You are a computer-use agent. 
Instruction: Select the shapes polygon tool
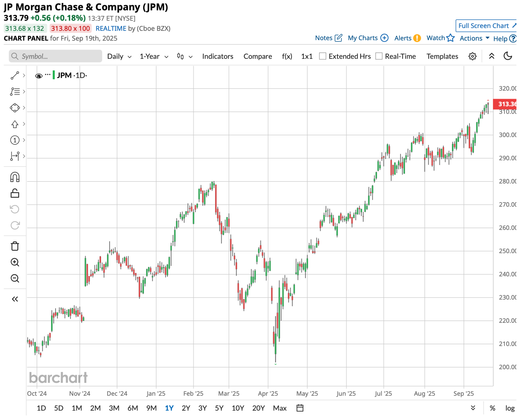[15, 108]
